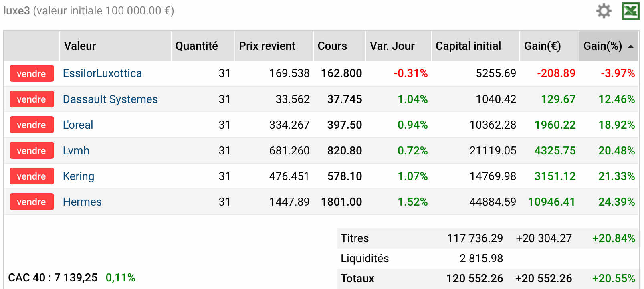Select Liquidités value 2 815.98

point(481,259)
